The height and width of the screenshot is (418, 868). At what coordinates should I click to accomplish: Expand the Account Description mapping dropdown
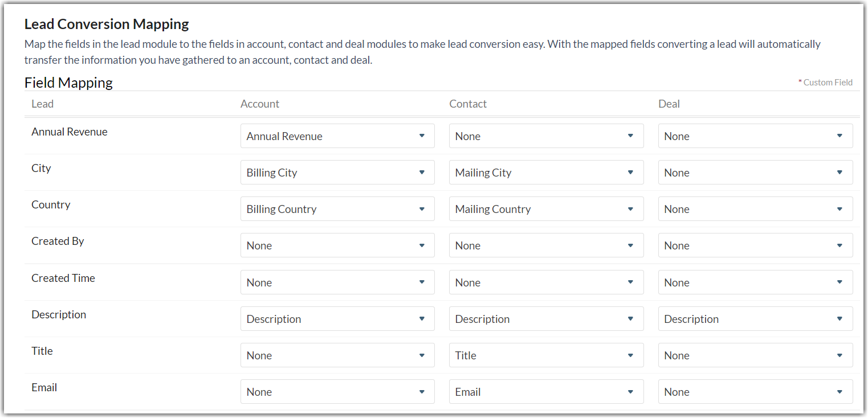pyautogui.click(x=337, y=319)
